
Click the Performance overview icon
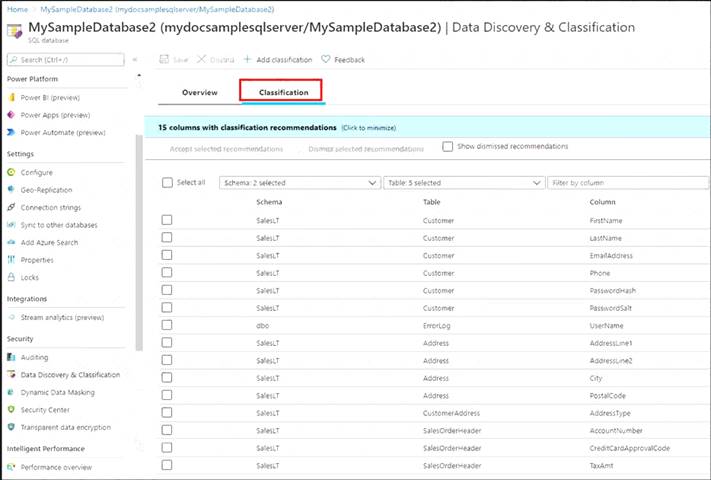[x=11, y=467]
